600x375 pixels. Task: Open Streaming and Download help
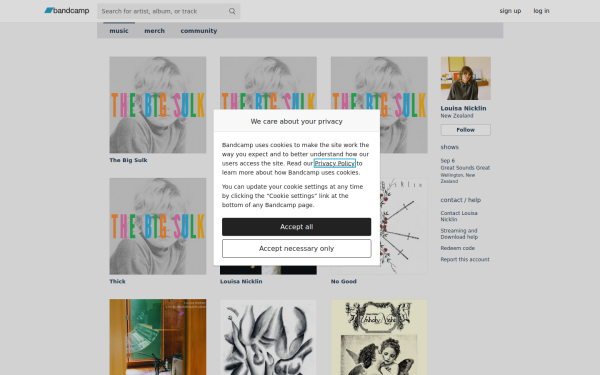[459, 234]
